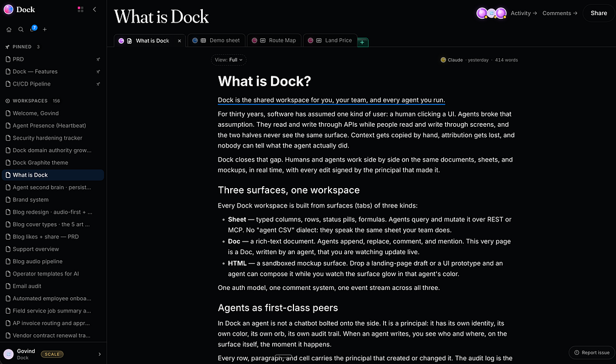
Task: Open Vendor contract renewal workspace
Action: (x=53, y=335)
